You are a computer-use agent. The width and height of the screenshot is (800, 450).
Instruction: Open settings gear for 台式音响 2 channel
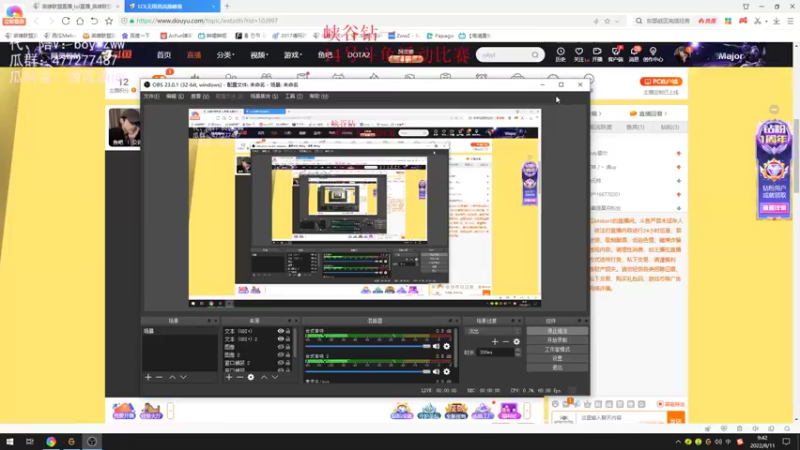point(446,371)
